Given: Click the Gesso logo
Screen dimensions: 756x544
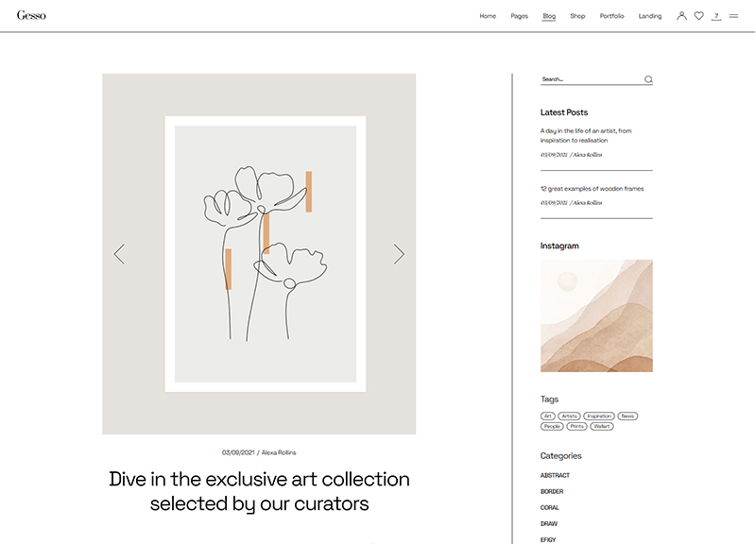Looking at the screenshot, I should pyautogui.click(x=30, y=16).
